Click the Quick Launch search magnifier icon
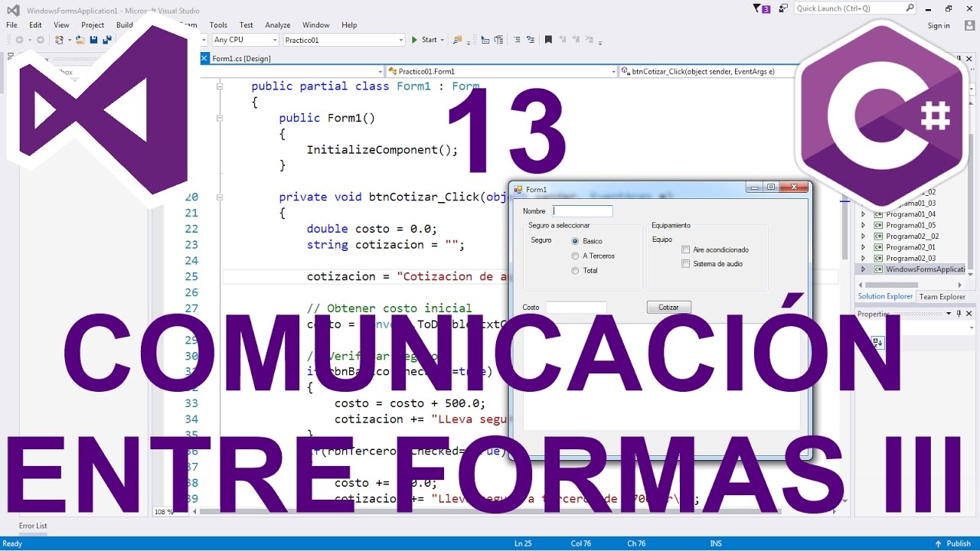The width and height of the screenshot is (980, 551). click(x=910, y=8)
